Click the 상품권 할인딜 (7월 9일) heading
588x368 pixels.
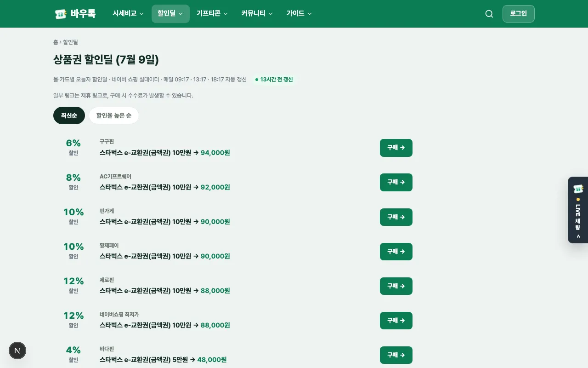pos(106,60)
